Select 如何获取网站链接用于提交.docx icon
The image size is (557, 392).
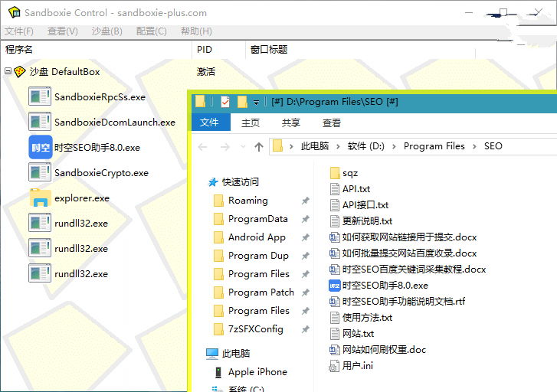(x=334, y=237)
